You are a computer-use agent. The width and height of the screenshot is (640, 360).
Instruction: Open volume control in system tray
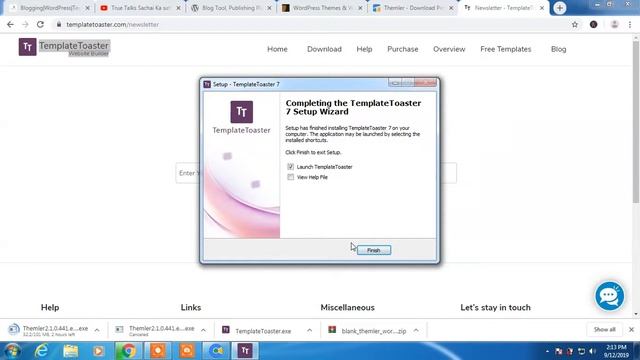point(592,351)
